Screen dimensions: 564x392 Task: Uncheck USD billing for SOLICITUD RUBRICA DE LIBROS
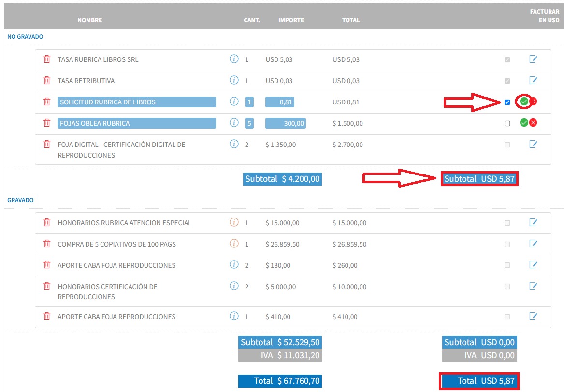pyautogui.click(x=507, y=102)
